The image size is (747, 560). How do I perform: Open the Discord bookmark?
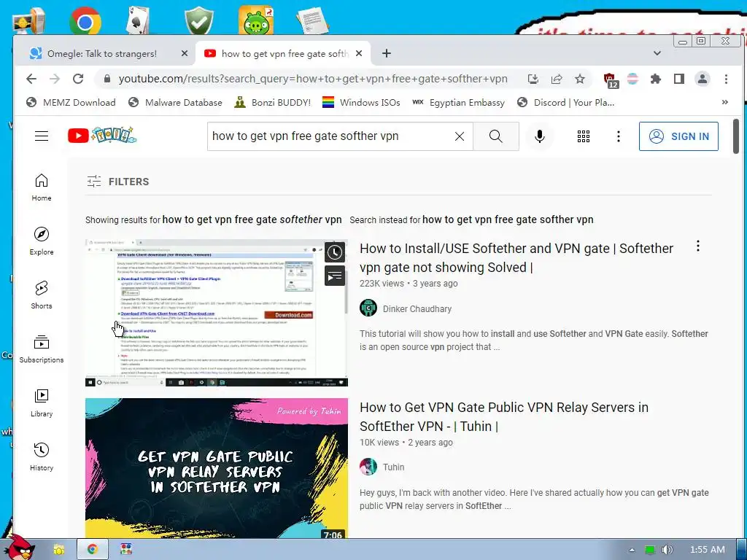[x=566, y=102]
